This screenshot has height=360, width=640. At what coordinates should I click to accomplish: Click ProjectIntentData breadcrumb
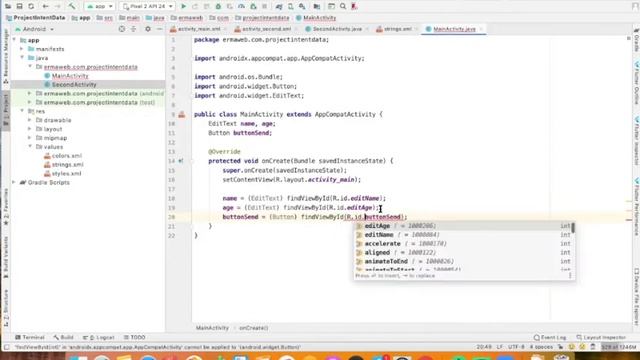[36, 18]
